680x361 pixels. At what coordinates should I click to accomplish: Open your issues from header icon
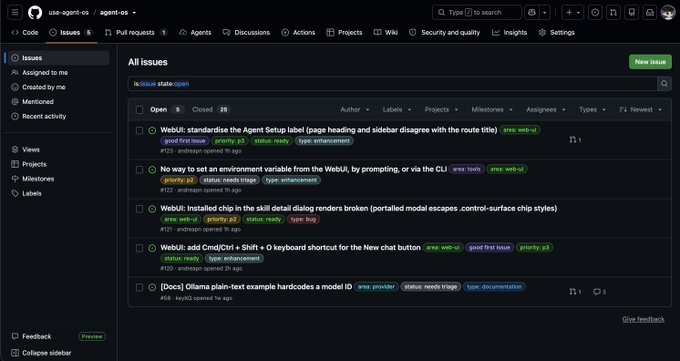pos(595,13)
